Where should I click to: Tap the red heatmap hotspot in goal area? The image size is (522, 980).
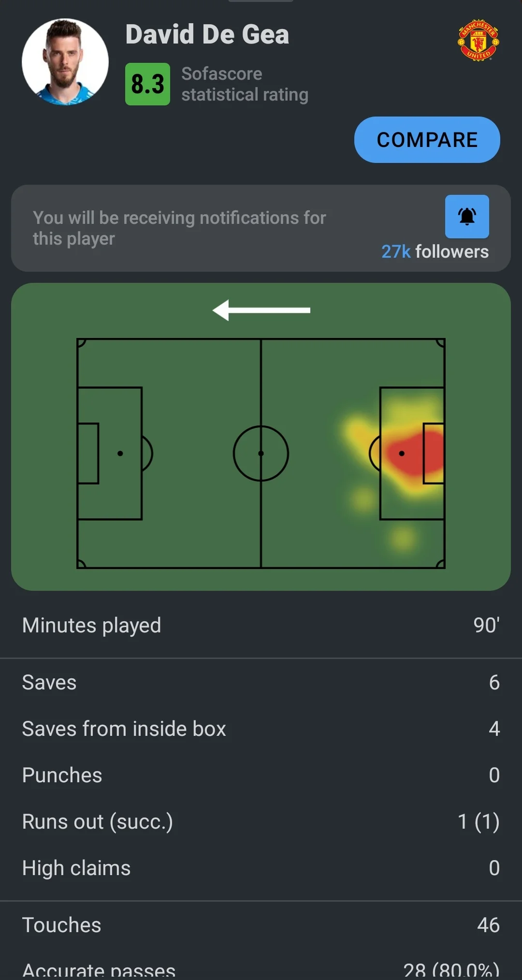coord(415,454)
